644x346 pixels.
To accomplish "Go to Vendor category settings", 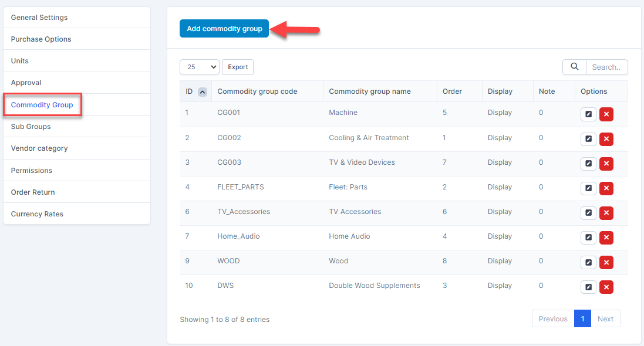I will click(39, 148).
